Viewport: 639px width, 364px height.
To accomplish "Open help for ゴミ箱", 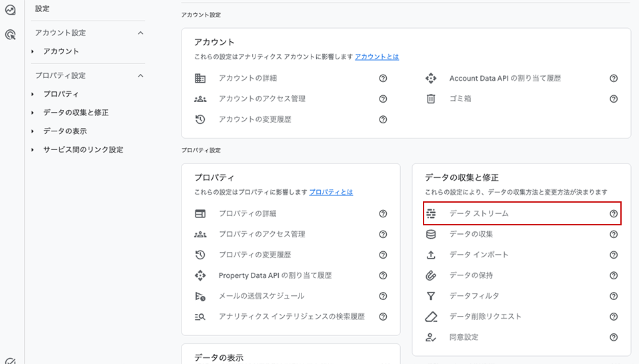I will pos(614,99).
